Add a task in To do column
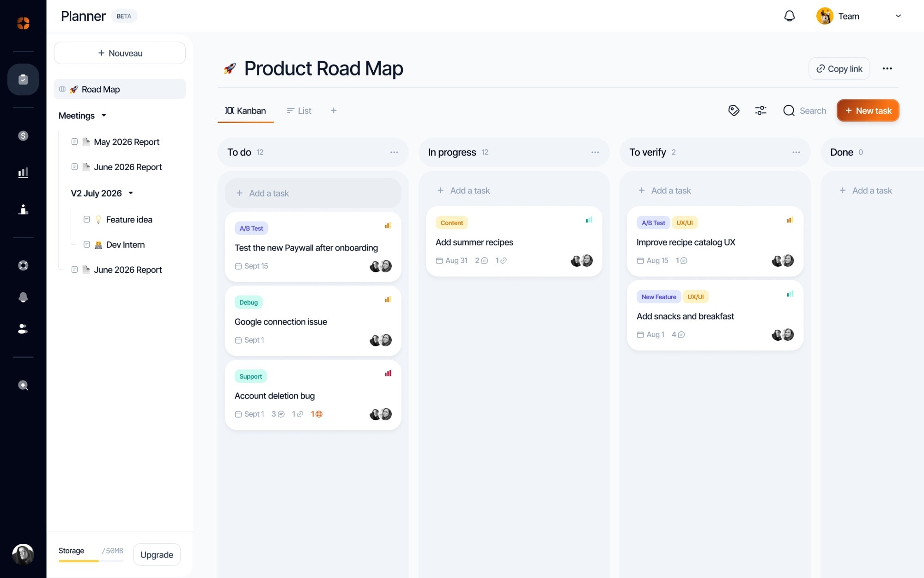This screenshot has height=578, width=924. click(x=313, y=193)
